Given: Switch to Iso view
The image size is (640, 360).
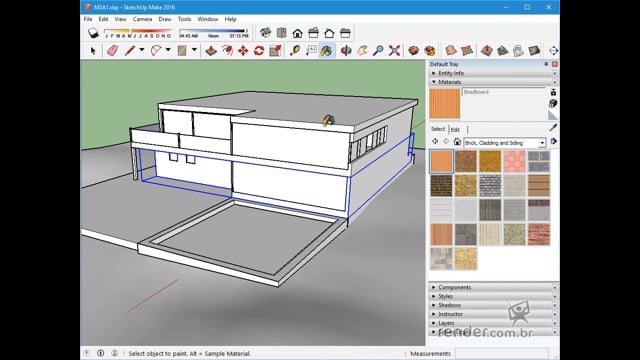Looking at the screenshot, I should click(265, 33).
